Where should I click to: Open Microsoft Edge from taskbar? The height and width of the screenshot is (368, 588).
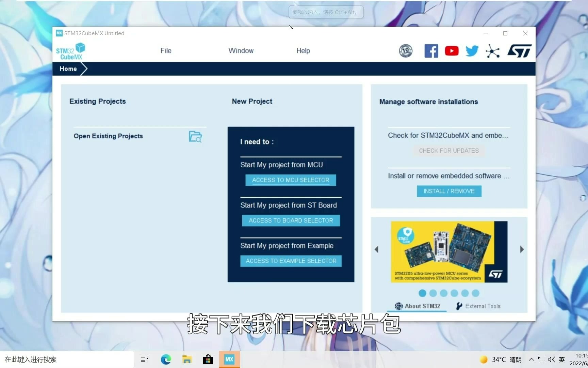166,359
